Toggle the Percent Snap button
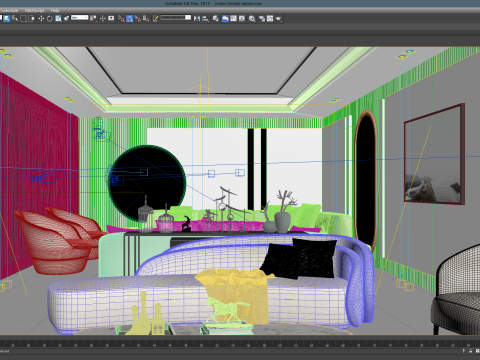 138,18
